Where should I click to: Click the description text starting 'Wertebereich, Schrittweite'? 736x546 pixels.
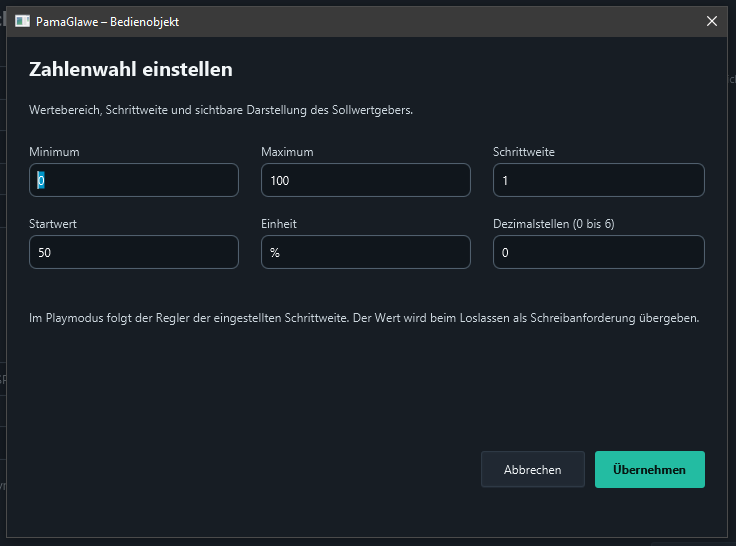coord(221,110)
